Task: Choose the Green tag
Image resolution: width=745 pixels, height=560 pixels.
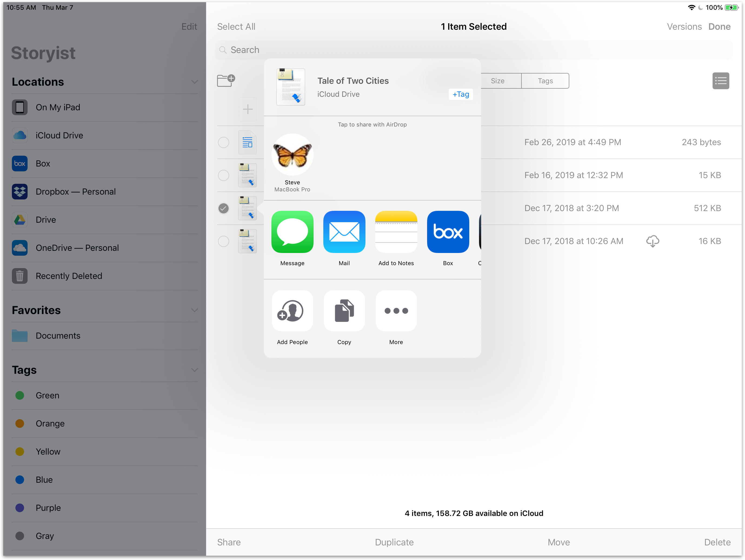Action: click(x=104, y=395)
